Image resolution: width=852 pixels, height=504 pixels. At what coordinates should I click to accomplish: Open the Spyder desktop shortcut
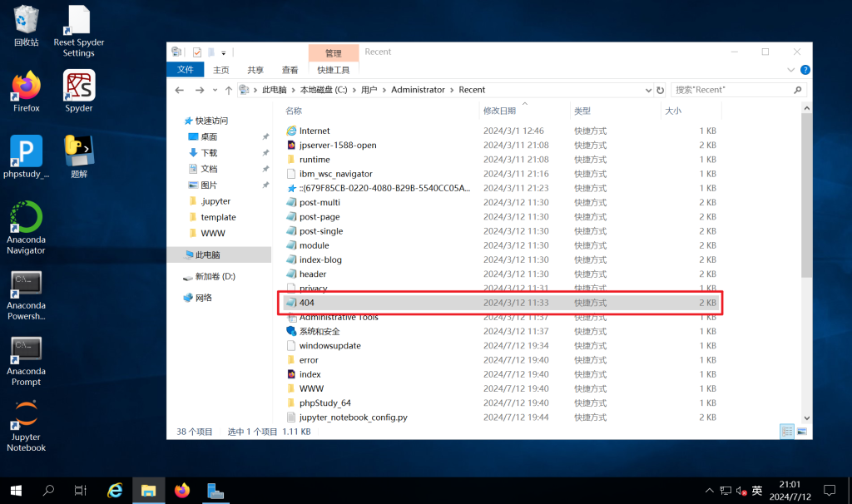pyautogui.click(x=79, y=86)
